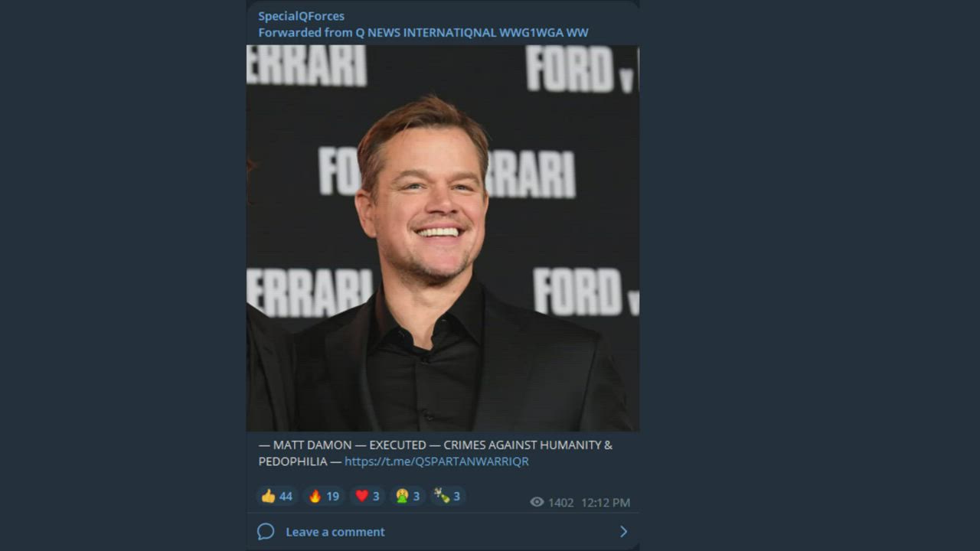Expand comments with the right chevron arrow
The height and width of the screenshot is (551, 980).
tap(623, 532)
